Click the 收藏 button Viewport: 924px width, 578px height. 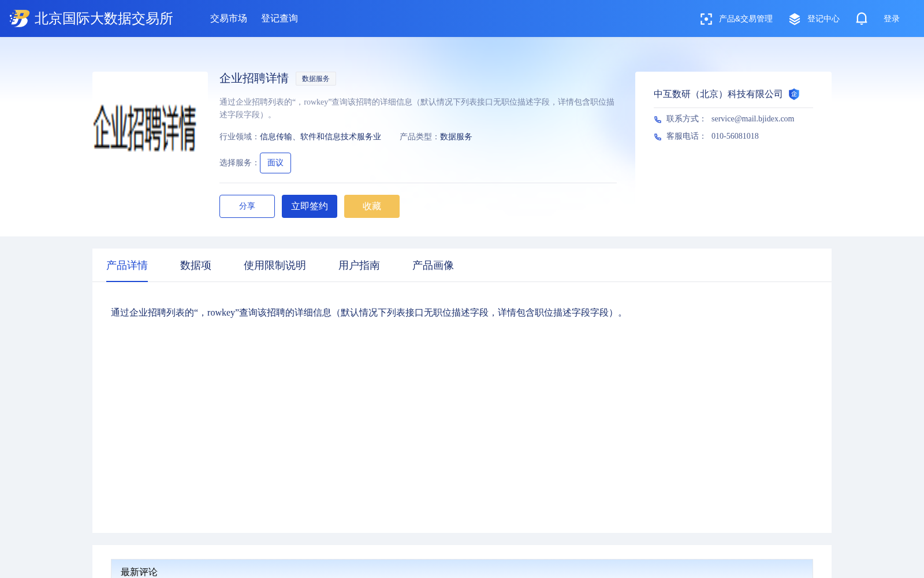[372, 206]
